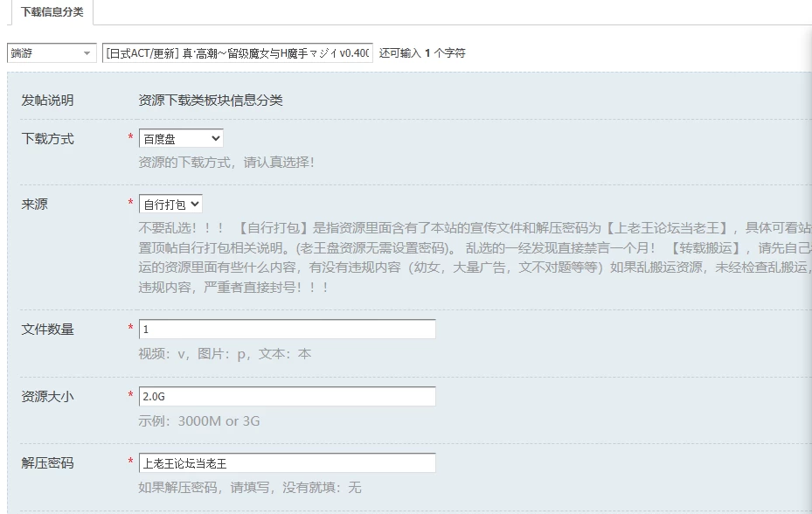
Task: Click the hint 示例: 3000M or 3G
Action: point(199,420)
